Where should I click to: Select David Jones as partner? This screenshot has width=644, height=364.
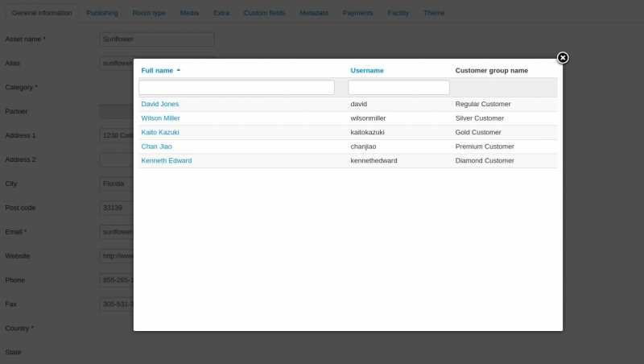pyautogui.click(x=160, y=104)
